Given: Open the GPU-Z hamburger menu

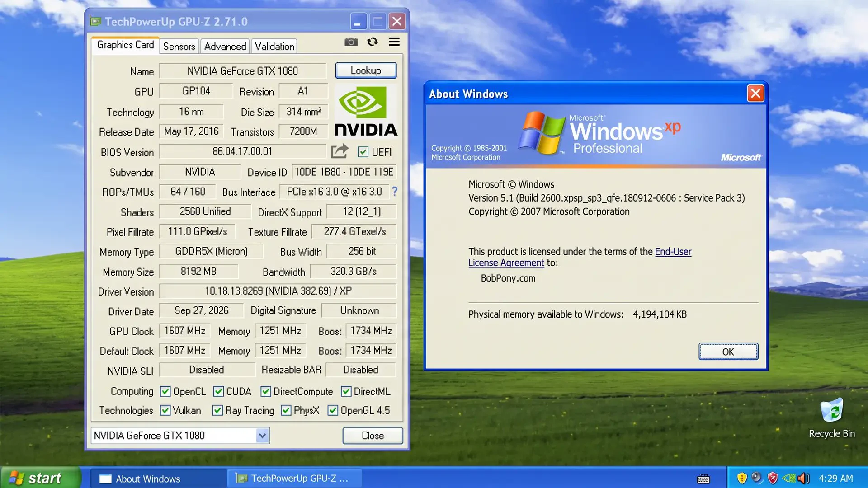Looking at the screenshot, I should pyautogui.click(x=394, y=42).
